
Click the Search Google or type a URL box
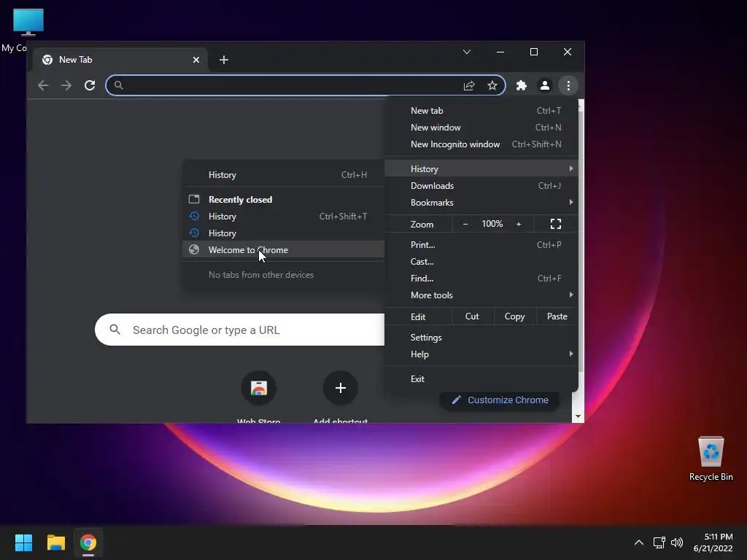239,330
